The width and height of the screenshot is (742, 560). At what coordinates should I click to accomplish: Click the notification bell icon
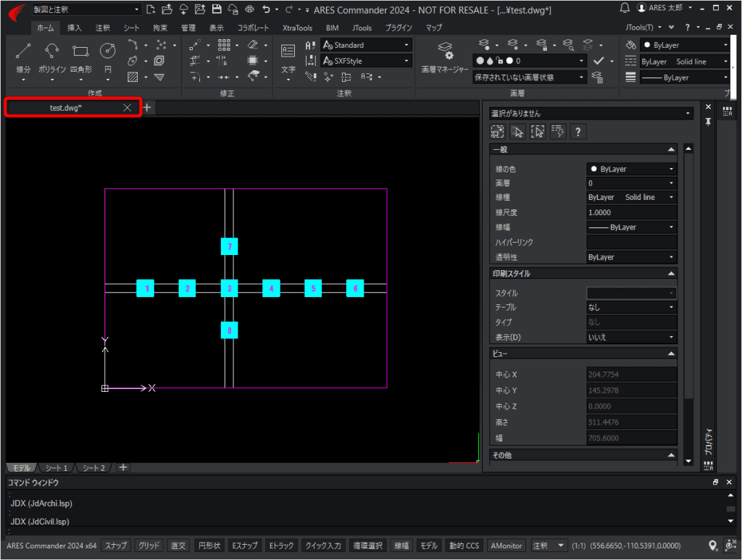click(x=625, y=7)
